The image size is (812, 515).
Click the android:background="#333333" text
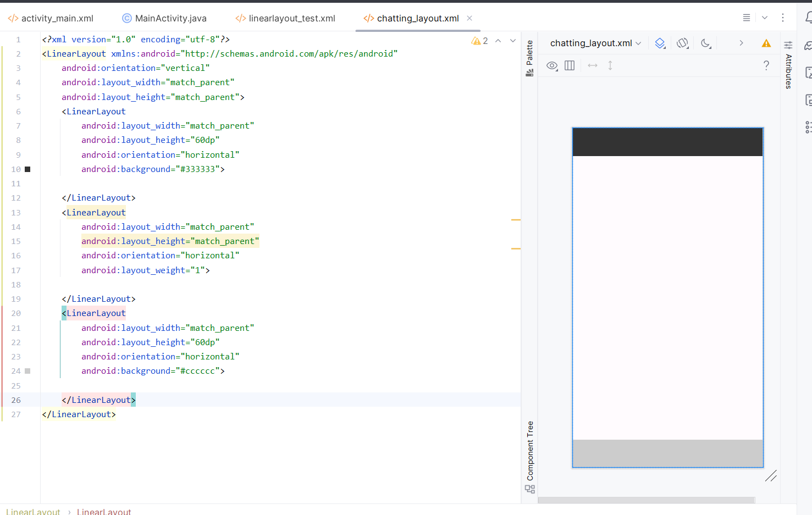[x=153, y=169]
